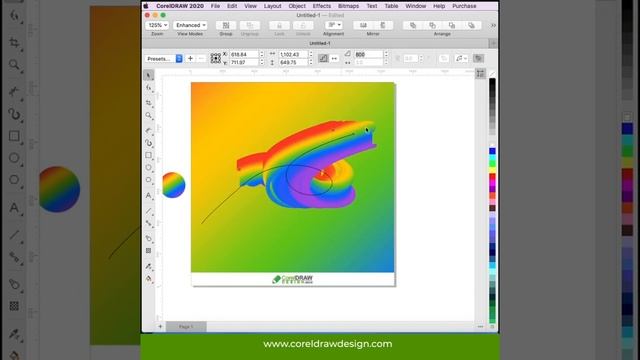Select the Interactive Fill bucket tool
The width and height of the screenshot is (640, 360).
coord(149,279)
